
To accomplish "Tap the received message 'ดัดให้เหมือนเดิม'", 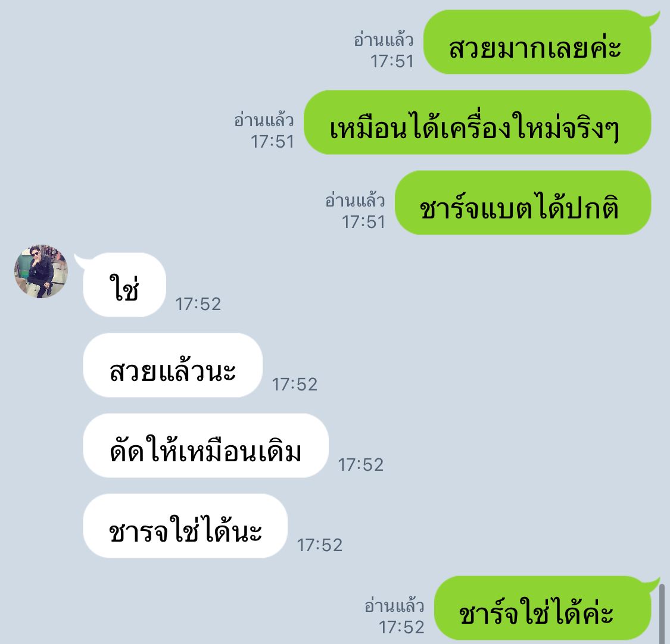I will (x=205, y=445).
